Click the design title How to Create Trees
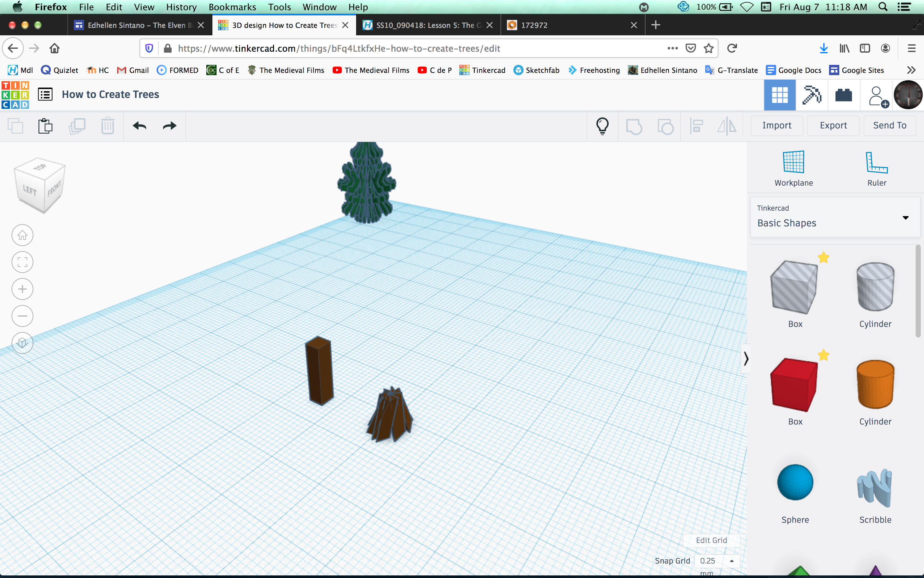The height and width of the screenshot is (578, 924). click(x=110, y=94)
